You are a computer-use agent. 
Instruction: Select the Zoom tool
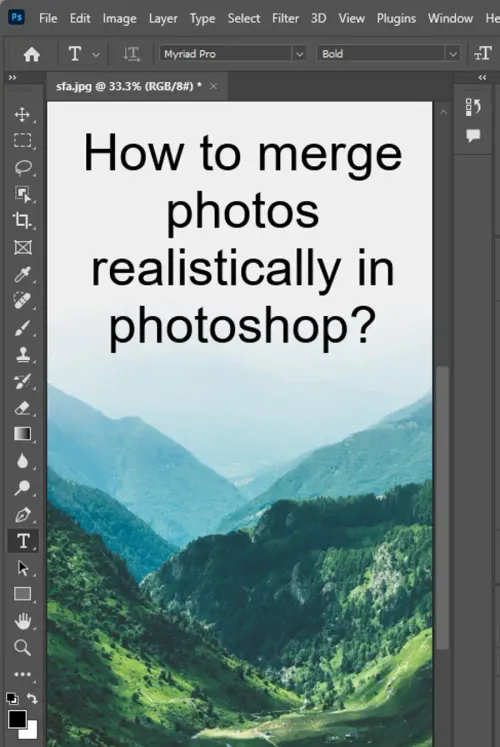click(22, 647)
